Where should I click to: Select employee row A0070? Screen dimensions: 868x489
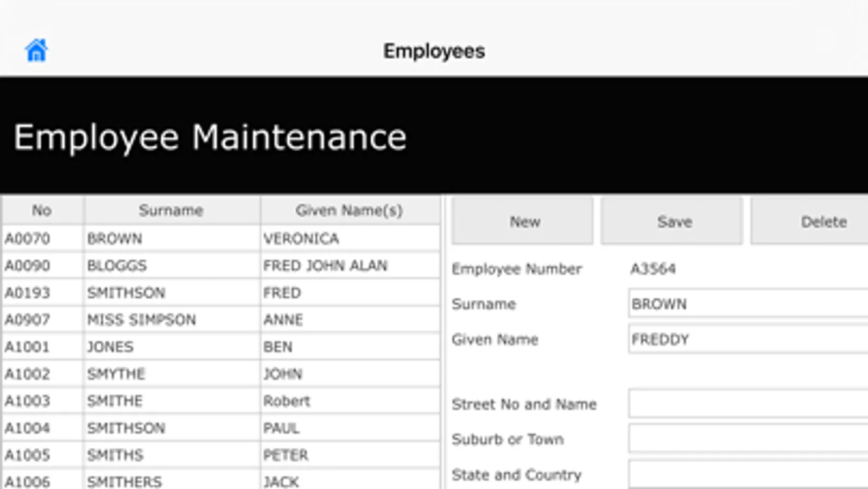click(221, 238)
